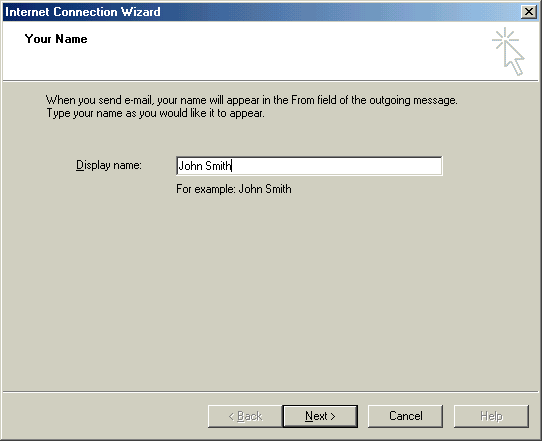The width and height of the screenshot is (542, 441).
Task: Go to the previous page with Back
Action: pos(245,416)
